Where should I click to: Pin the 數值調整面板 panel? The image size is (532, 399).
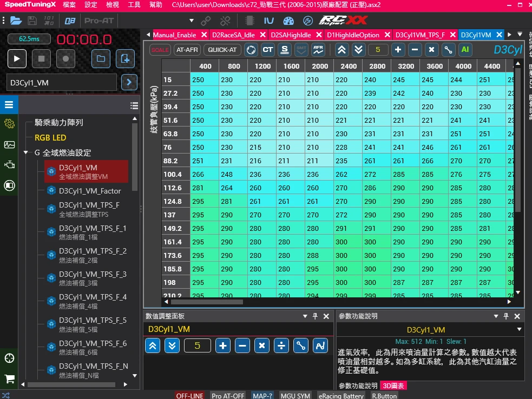click(315, 316)
